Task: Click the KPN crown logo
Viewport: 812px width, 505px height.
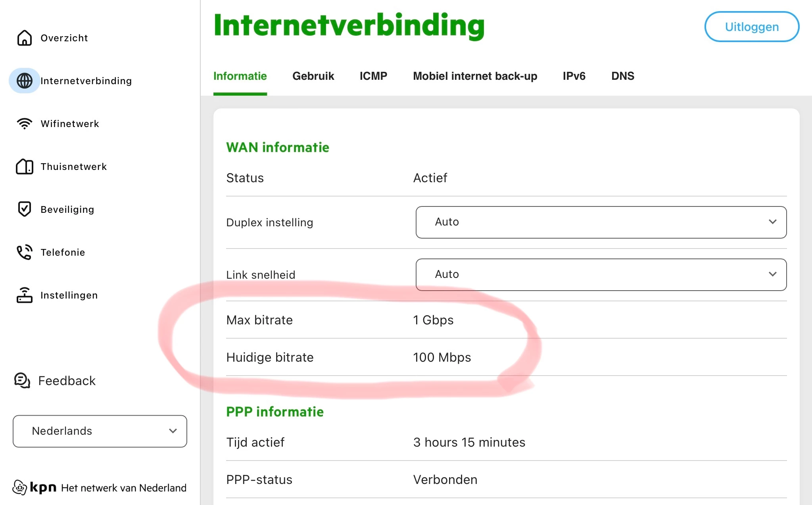Action: coord(19,487)
